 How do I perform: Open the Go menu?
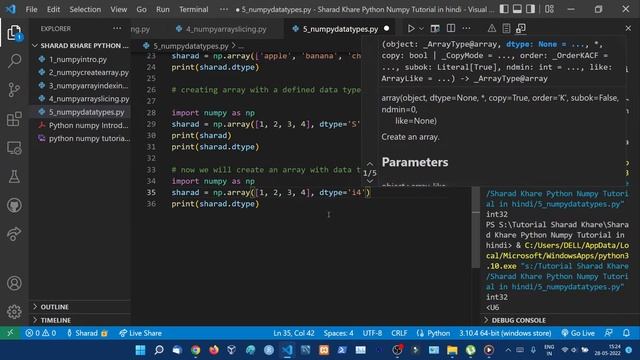pyautogui.click(x=141, y=9)
